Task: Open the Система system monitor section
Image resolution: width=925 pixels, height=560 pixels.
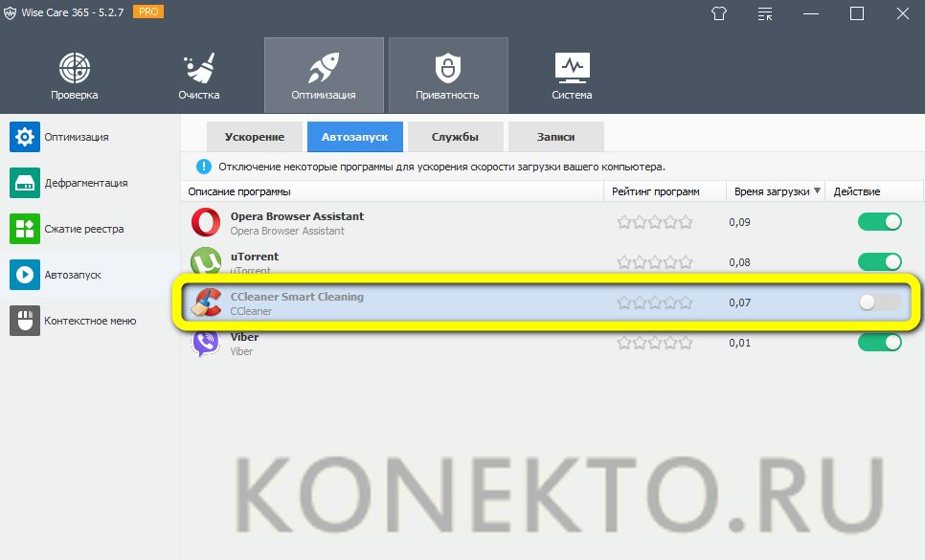Action: (572, 76)
